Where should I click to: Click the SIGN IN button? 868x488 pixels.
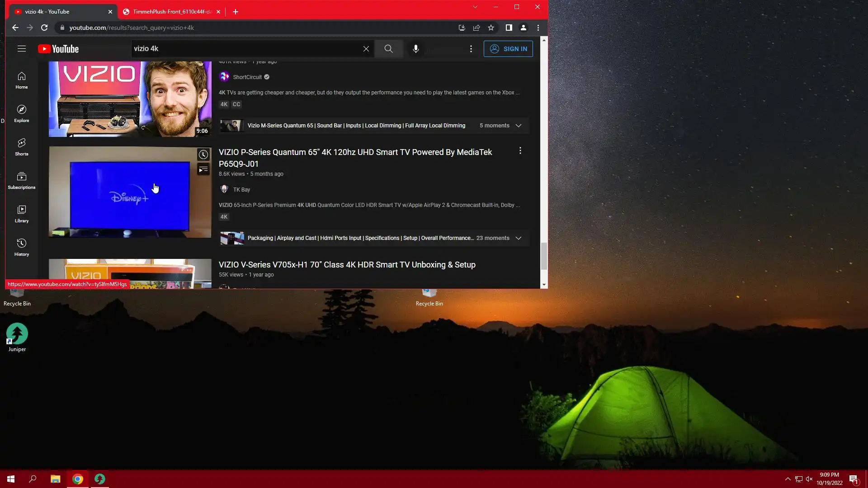(x=508, y=49)
